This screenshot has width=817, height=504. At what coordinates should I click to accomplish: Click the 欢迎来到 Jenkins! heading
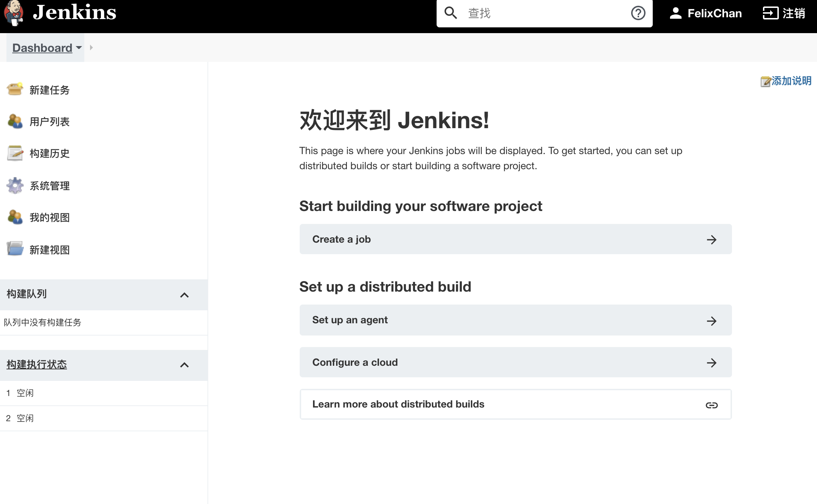click(x=394, y=120)
